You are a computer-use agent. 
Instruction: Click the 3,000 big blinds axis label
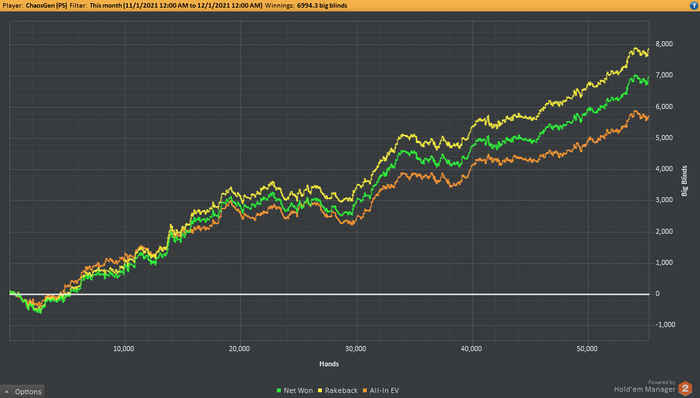(x=664, y=200)
